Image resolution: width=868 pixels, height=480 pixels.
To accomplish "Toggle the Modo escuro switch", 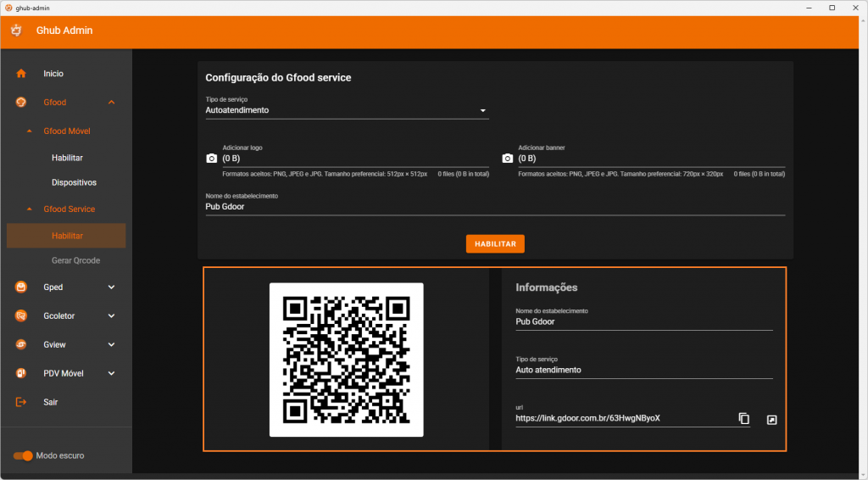I will point(23,455).
